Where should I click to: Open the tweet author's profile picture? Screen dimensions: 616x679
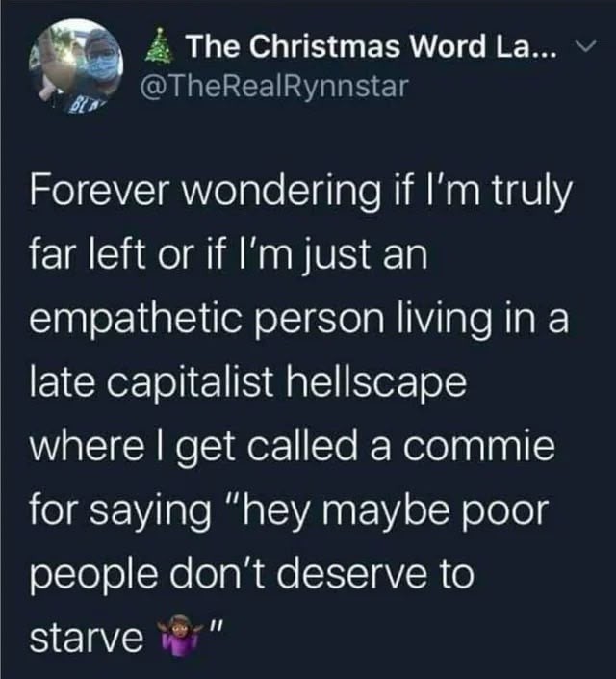click(76, 65)
